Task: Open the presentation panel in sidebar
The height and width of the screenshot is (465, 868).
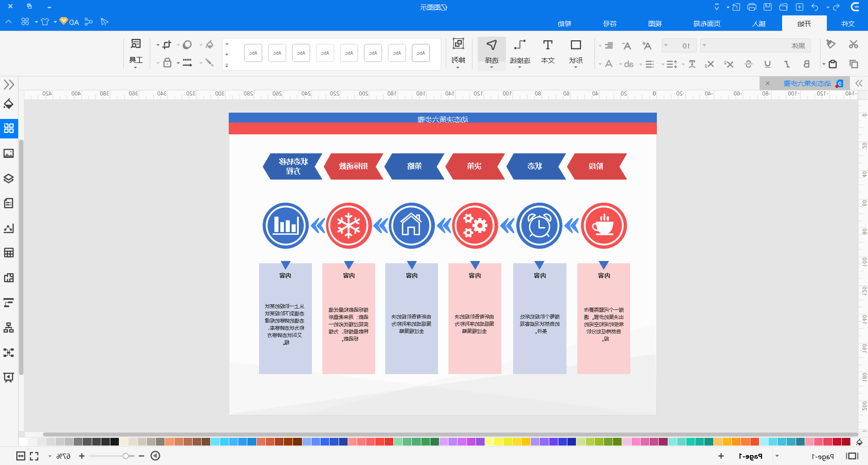Action: 9,377
